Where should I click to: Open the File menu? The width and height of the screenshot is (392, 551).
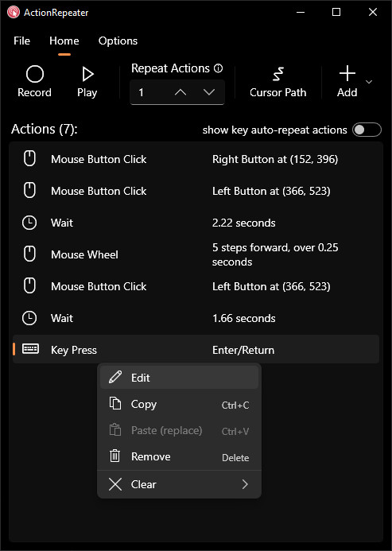click(x=21, y=41)
